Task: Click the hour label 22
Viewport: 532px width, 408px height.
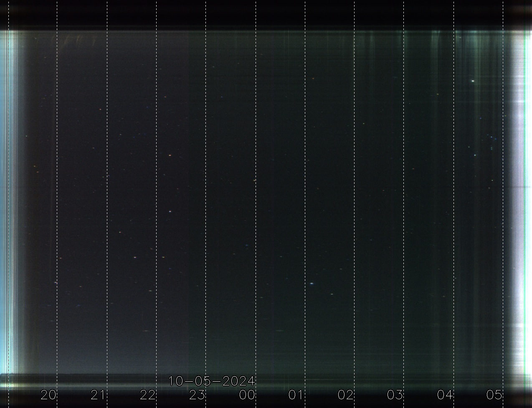Action: [x=148, y=395]
